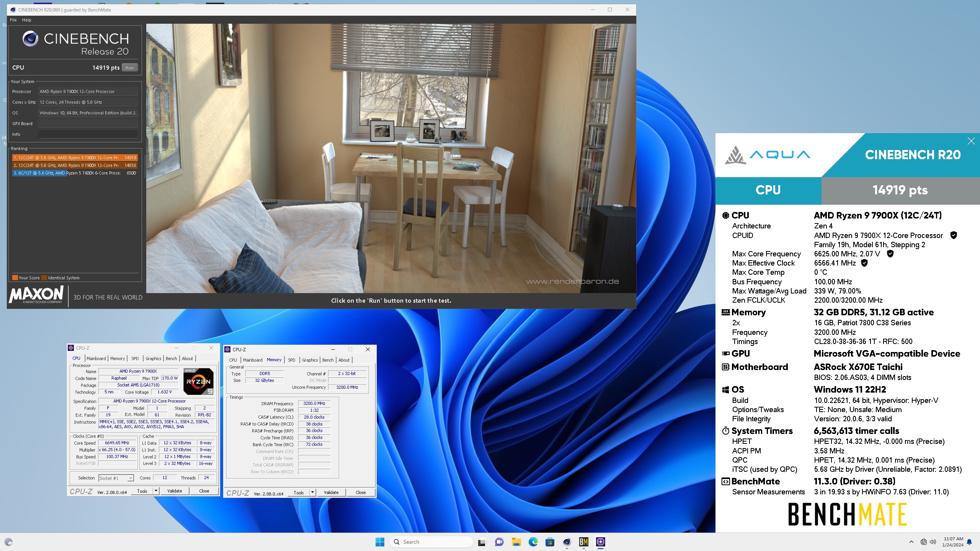980x551 pixels.
Task: Click Tools button in right CPU-Z
Action: 299,492
